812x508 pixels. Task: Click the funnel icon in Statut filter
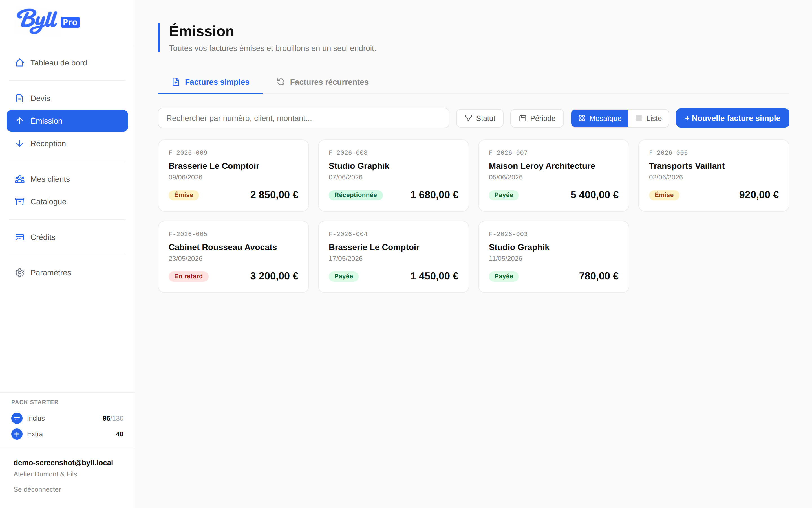469,118
